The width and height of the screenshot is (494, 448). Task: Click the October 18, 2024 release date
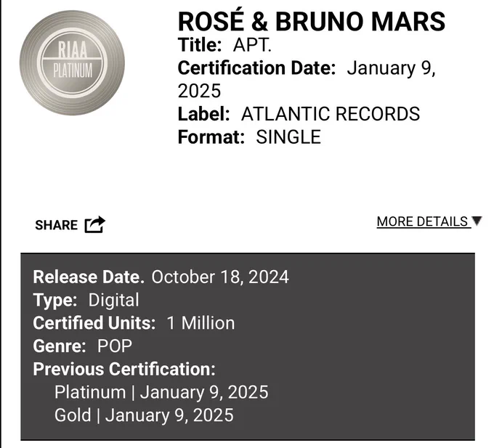[220, 277]
